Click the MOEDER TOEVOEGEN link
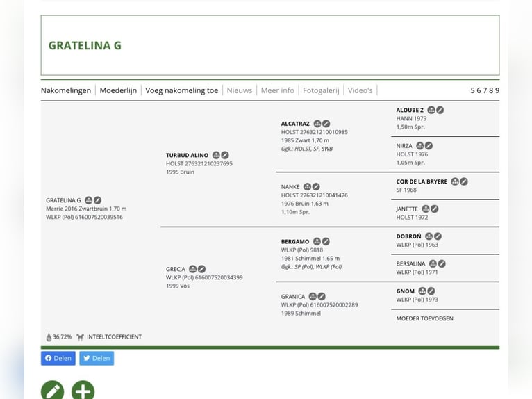Image resolution: width=532 pixels, height=399 pixels. [424, 318]
